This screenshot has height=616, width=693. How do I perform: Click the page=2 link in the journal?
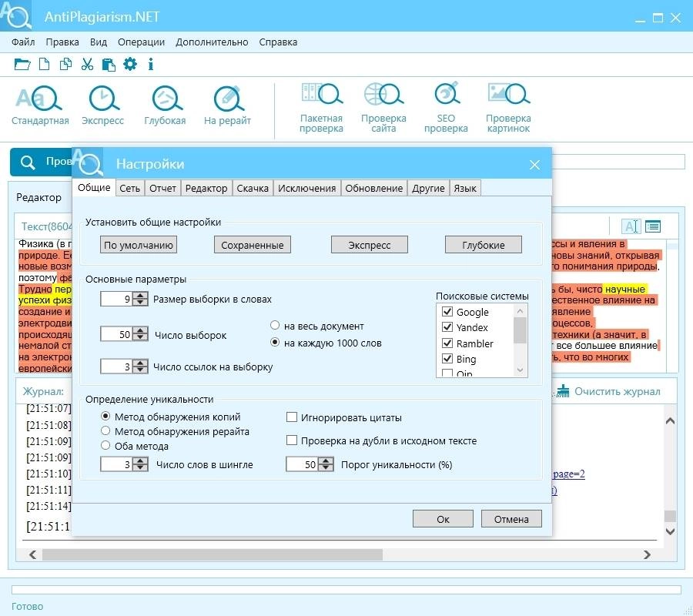(568, 474)
